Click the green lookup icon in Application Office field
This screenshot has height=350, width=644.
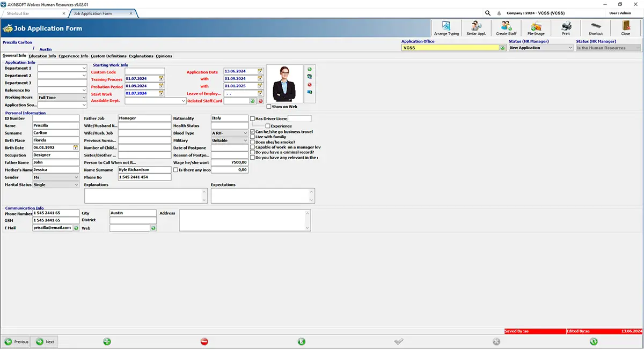click(502, 48)
